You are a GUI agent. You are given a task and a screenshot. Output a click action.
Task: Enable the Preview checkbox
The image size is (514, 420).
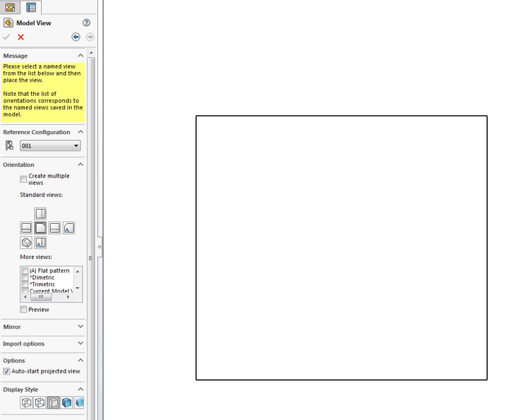(x=23, y=309)
